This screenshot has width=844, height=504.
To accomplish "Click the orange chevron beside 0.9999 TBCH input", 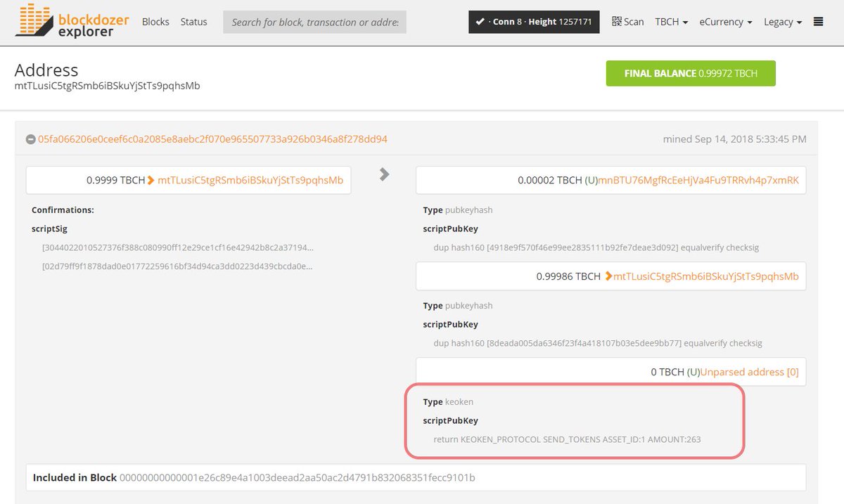I will [151, 180].
